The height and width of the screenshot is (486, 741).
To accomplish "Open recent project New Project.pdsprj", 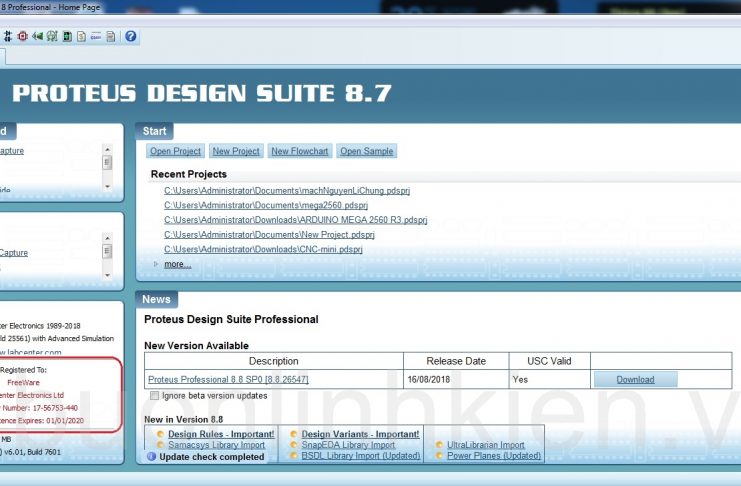I will pyautogui.click(x=269, y=235).
